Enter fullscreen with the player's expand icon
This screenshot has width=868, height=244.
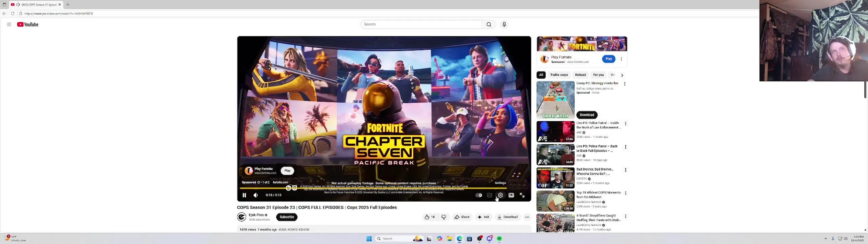522,195
